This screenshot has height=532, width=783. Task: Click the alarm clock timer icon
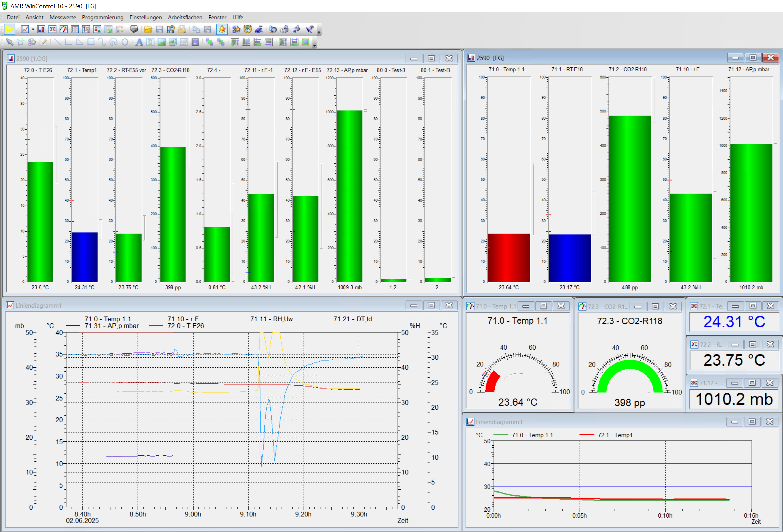point(248,30)
